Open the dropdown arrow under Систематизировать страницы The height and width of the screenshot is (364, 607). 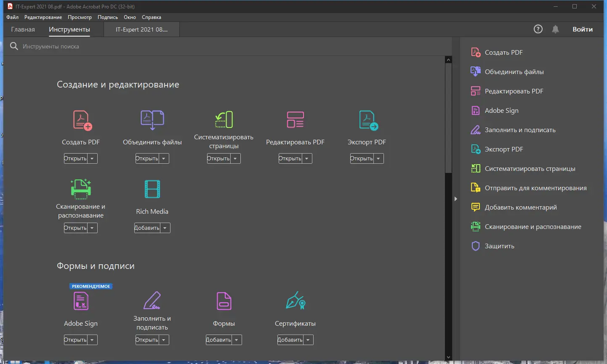coord(235,159)
